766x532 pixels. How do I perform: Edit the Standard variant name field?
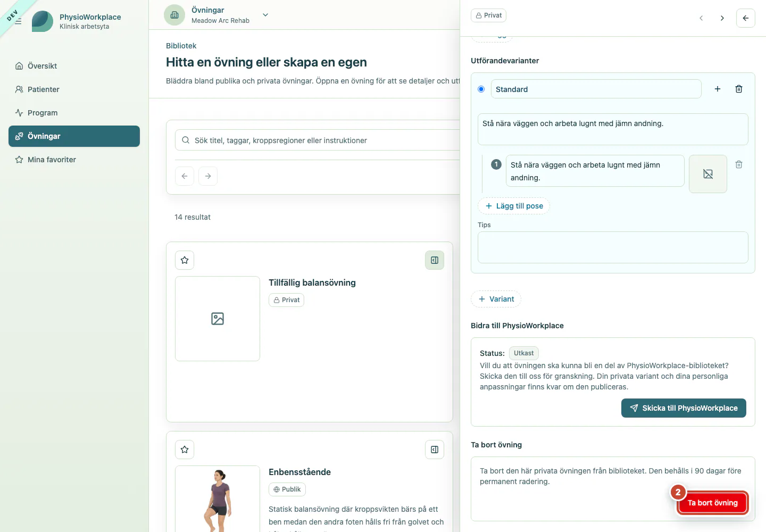pos(596,89)
